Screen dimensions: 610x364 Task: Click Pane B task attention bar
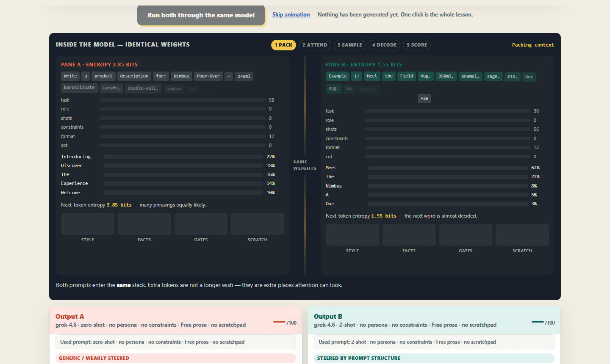pos(447,111)
